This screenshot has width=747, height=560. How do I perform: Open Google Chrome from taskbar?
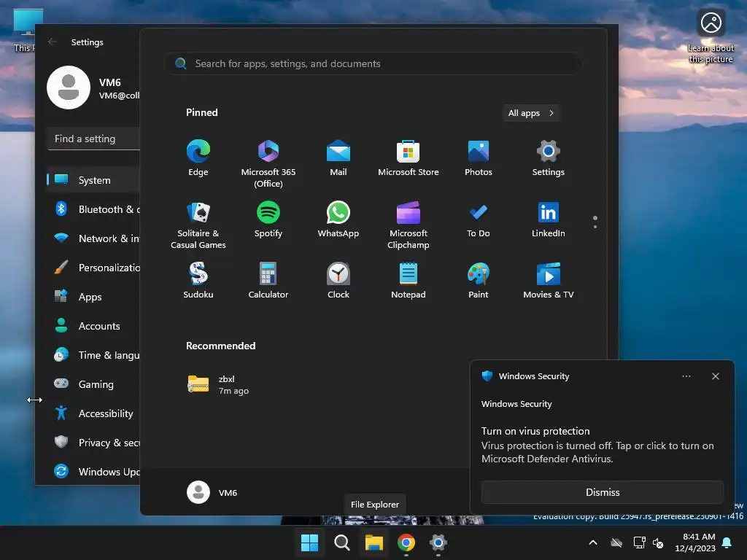(x=406, y=542)
